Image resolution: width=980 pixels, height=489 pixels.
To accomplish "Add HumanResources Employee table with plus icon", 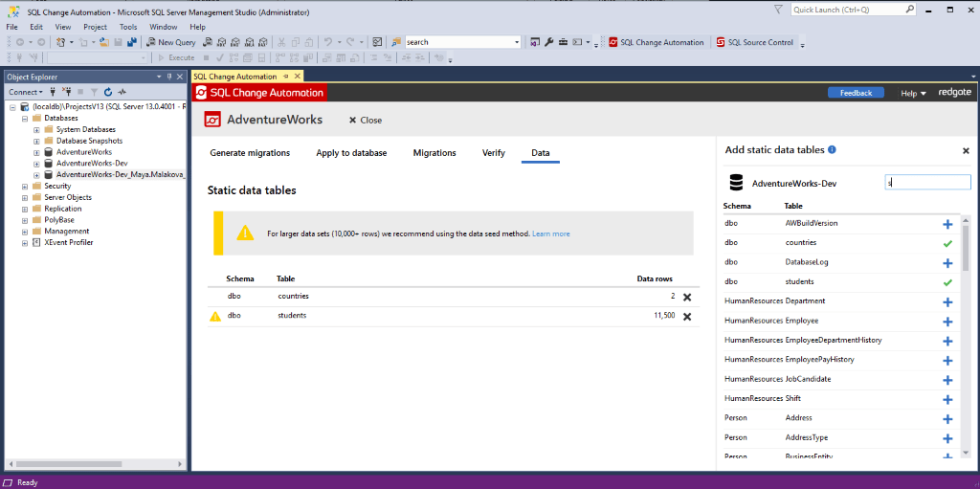I will (947, 322).
